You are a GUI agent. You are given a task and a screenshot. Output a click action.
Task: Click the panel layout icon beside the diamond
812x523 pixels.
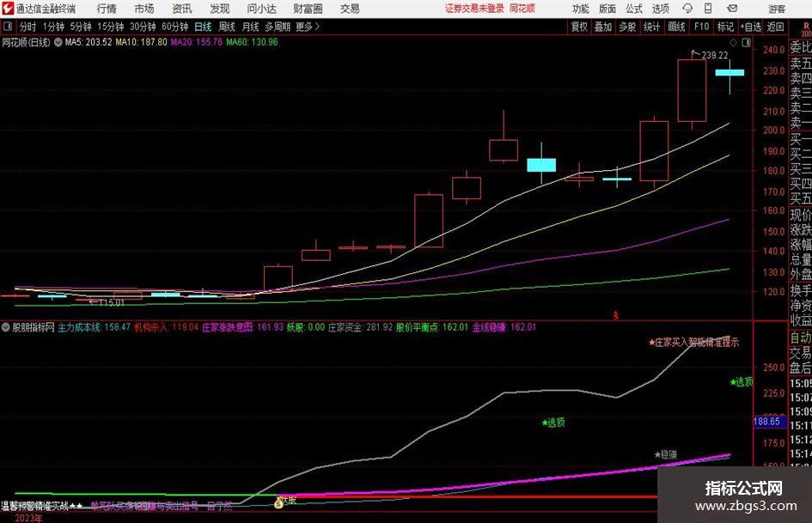(746, 42)
